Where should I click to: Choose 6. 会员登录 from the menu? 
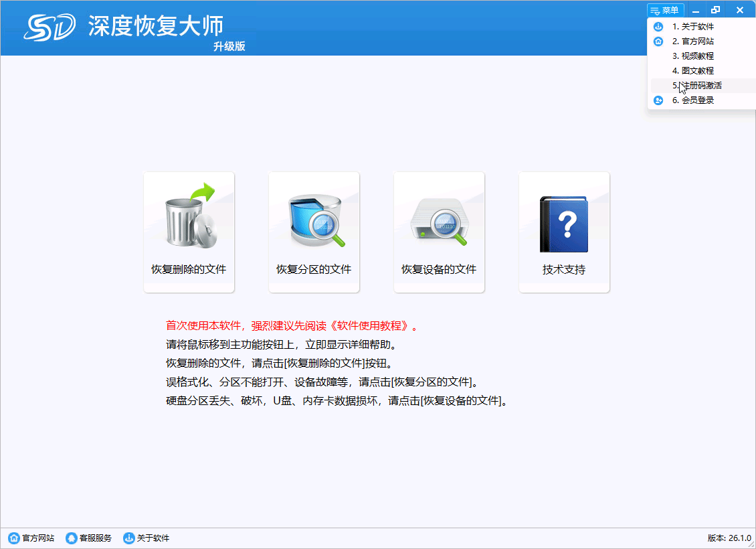[x=693, y=100]
